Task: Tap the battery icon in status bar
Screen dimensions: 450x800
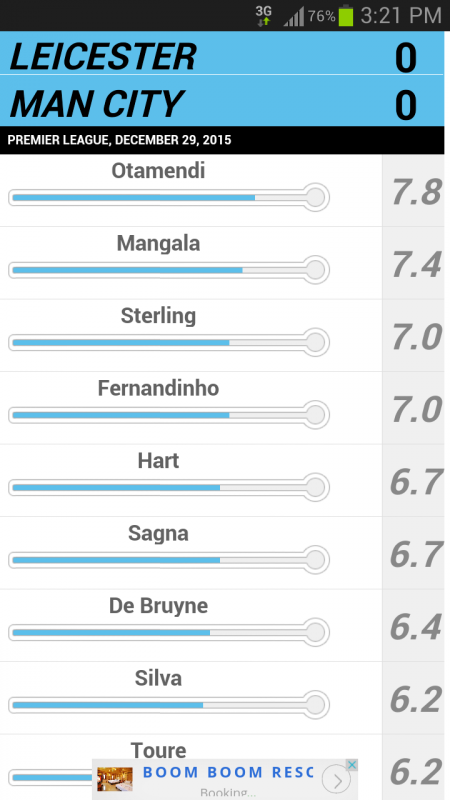Action: [x=345, y=16]
